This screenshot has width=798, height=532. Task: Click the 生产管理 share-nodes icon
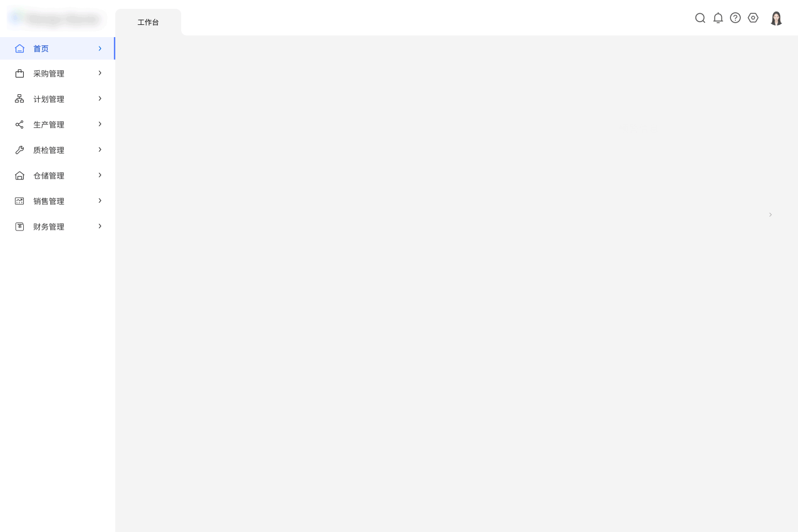19,124
